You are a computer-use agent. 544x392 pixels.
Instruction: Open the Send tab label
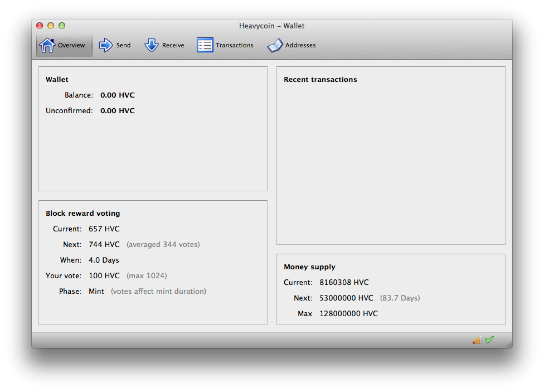click(x=123, y=45)
